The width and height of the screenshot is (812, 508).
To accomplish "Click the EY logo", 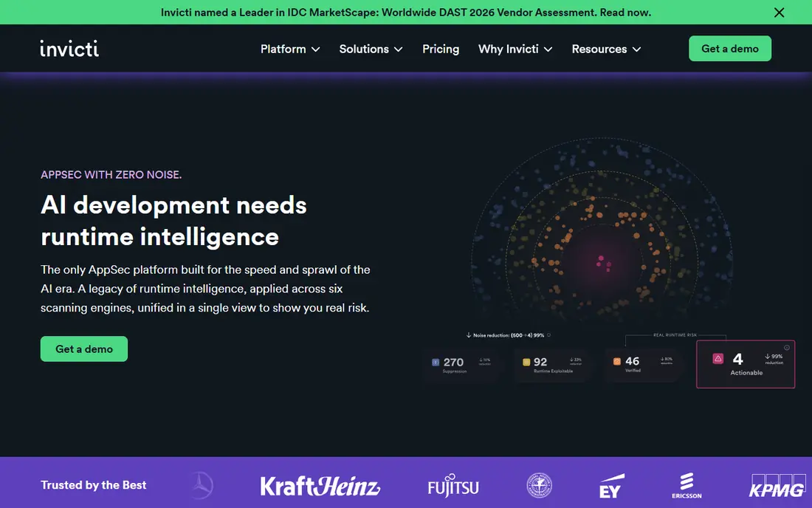I will pyautogui.click(x=612, y=486).
